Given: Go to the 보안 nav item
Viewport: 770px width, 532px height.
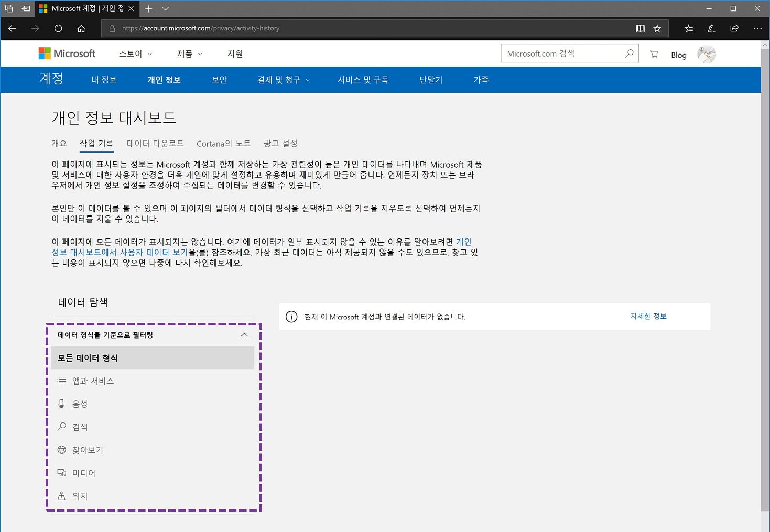Looking at the screenshot, I should pyautogui.click(x=219, y=80).
